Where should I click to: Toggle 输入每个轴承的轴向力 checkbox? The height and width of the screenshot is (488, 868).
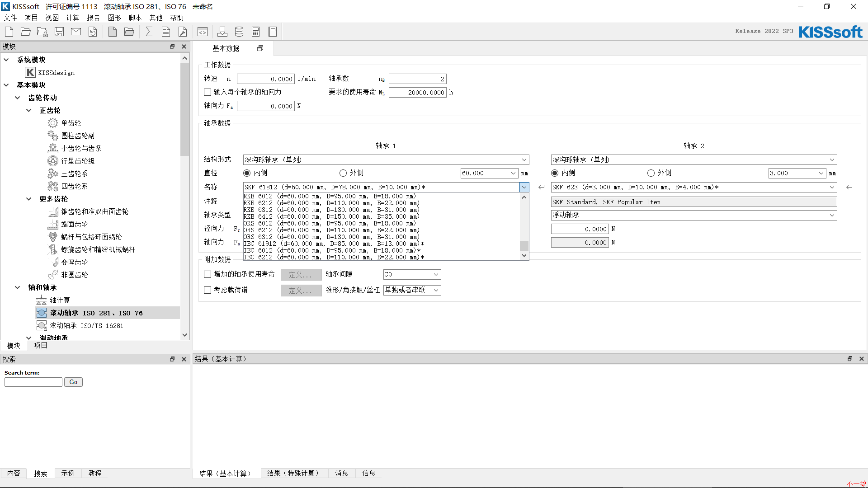208,92
